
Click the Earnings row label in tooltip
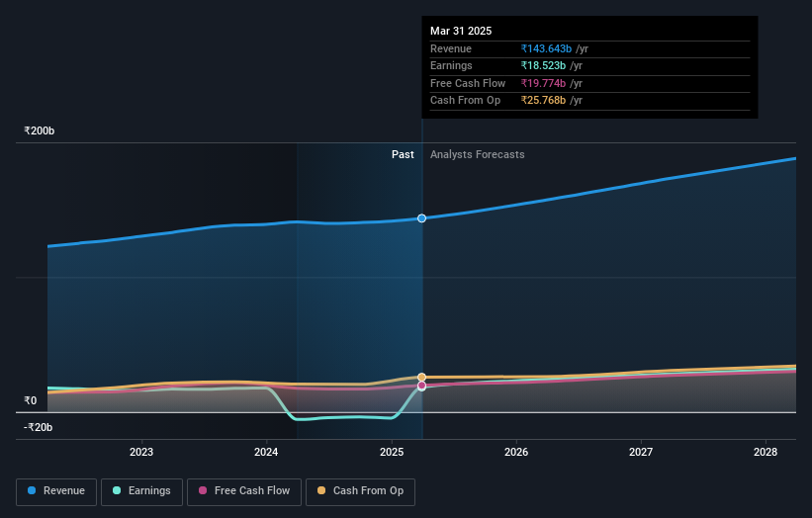pyautogui.click(x=451, y=65)
